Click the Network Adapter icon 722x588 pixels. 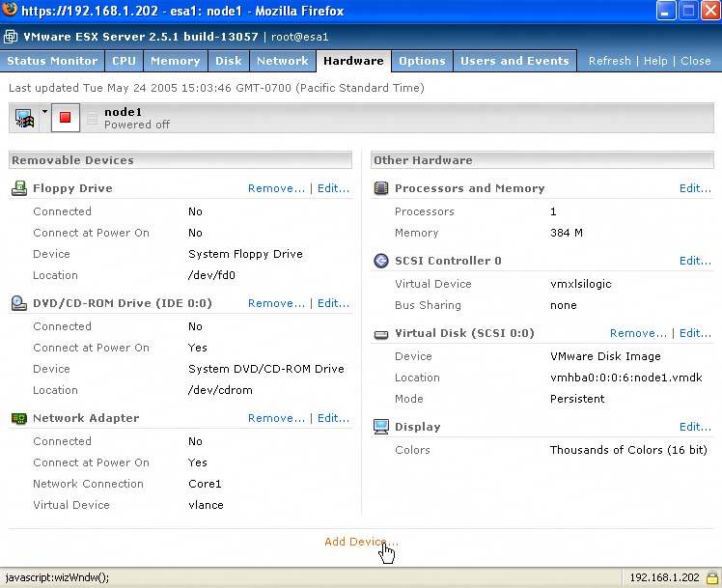[19, 418]
